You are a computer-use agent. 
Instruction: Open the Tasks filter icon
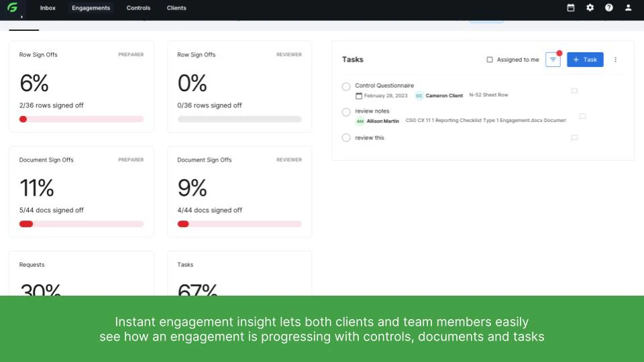pyautogui.click(x=553, y=60)
